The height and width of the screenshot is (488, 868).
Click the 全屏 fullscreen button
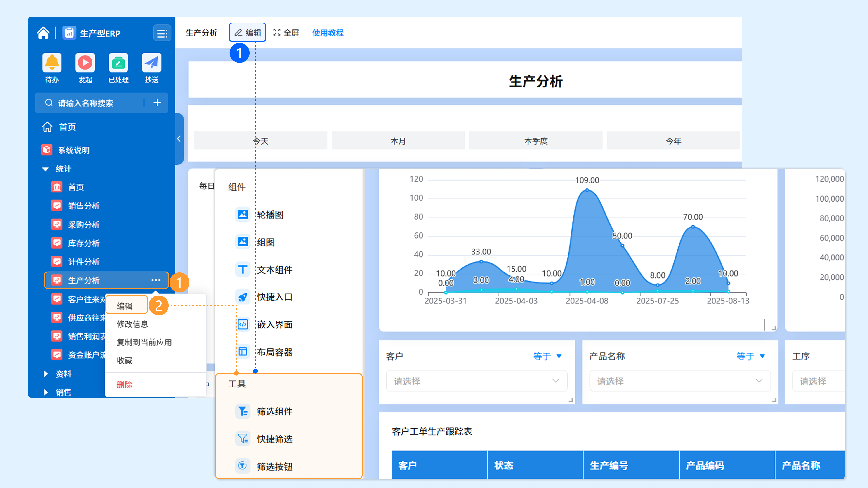pos(286,33)
